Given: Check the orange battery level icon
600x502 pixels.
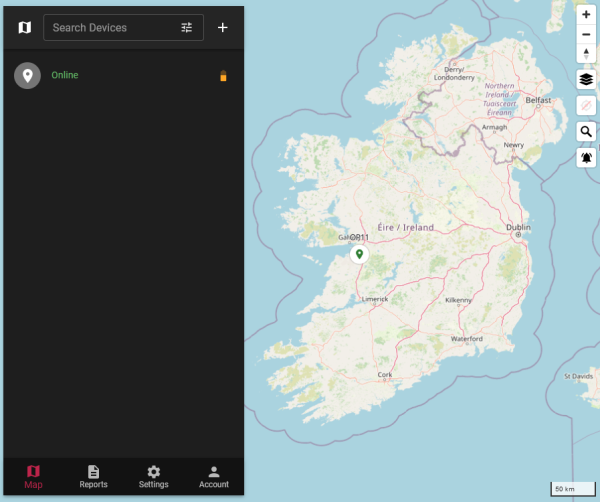Looking at the screenshot, I should point(223,76).
